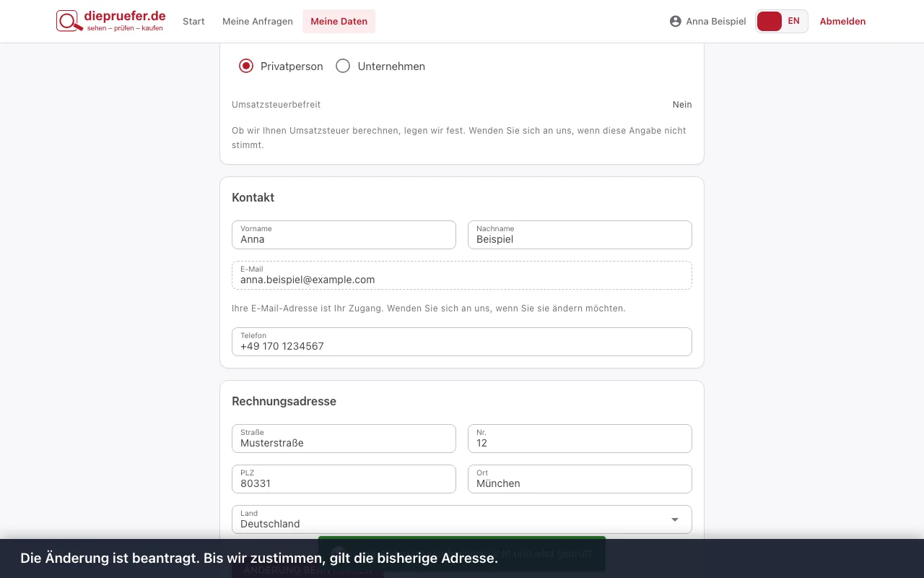Click the diepruefer.de magnifier logo
This screenshot has width=924, height=578.
coord(110,21)
